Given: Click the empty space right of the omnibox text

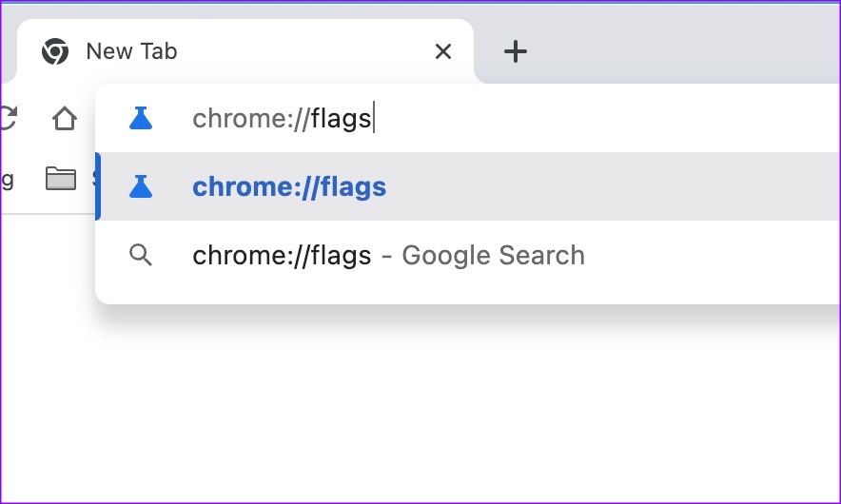Looking at the screenshot, I should [609, 119].
